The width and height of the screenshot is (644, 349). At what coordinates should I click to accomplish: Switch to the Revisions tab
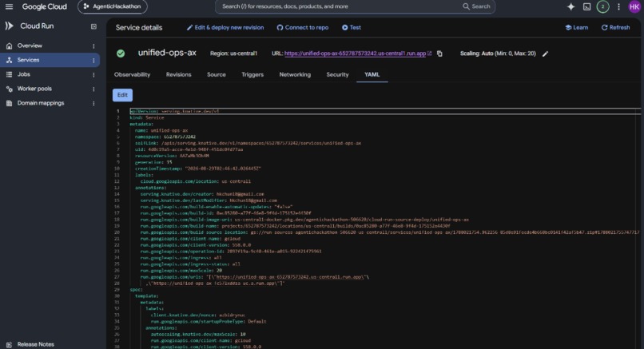[x=179, y=75]
